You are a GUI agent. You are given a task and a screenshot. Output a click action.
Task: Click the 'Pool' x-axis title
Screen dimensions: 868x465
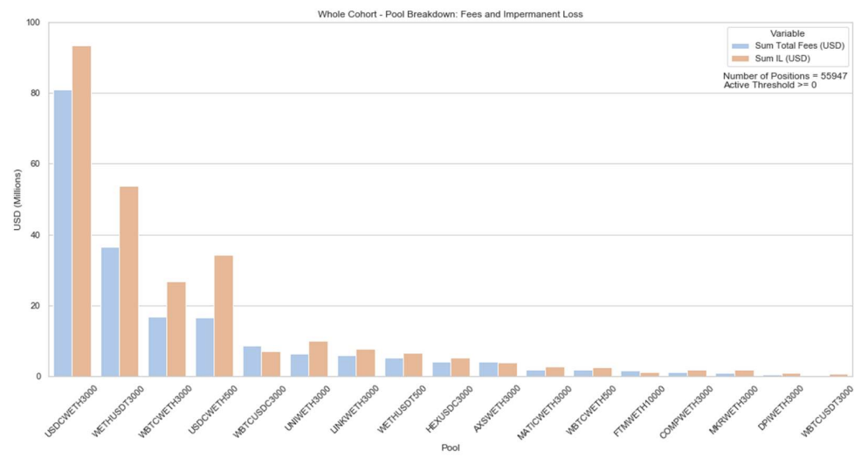pyautogui.click(x=449, y=448)
